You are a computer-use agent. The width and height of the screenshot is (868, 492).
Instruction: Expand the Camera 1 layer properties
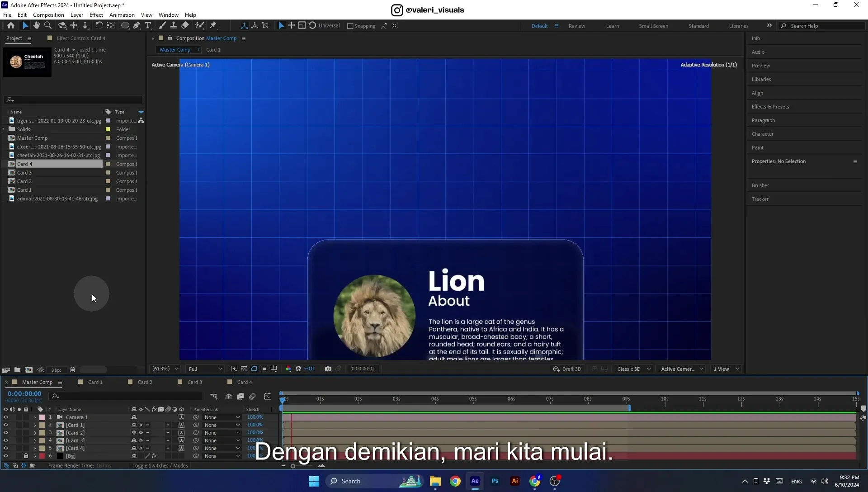tap(35, 417)
